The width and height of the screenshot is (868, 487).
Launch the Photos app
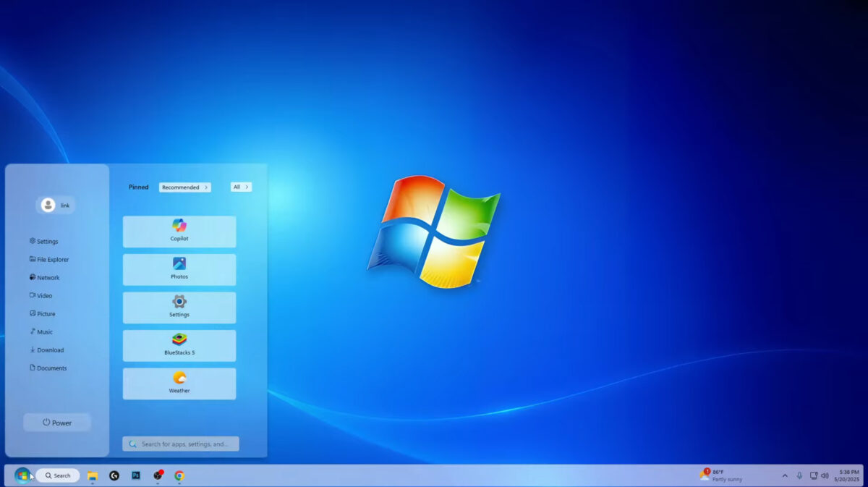tap(179, 269)
